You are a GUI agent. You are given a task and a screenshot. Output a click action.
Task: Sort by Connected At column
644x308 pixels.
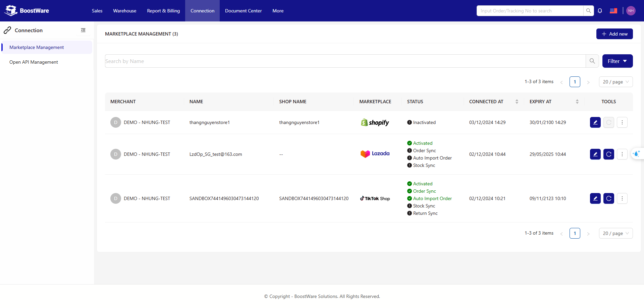517,102
